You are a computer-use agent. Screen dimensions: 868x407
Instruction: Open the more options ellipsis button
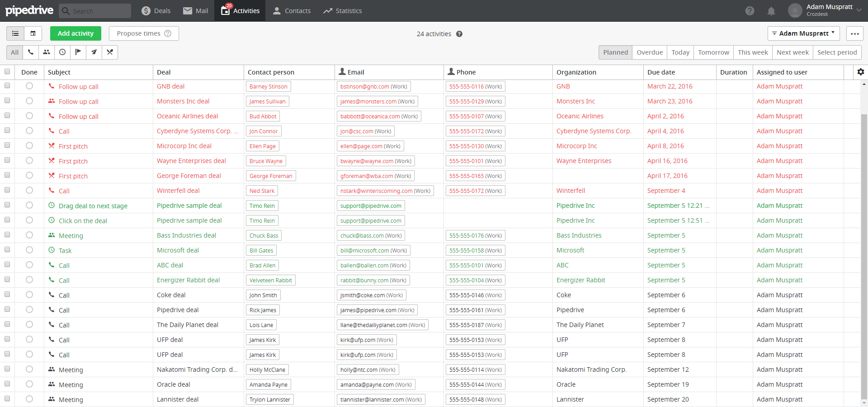854,33
